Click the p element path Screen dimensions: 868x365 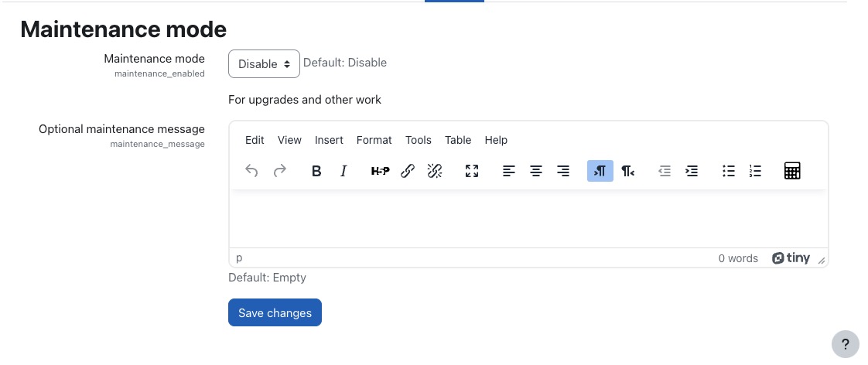click(239, 258)
